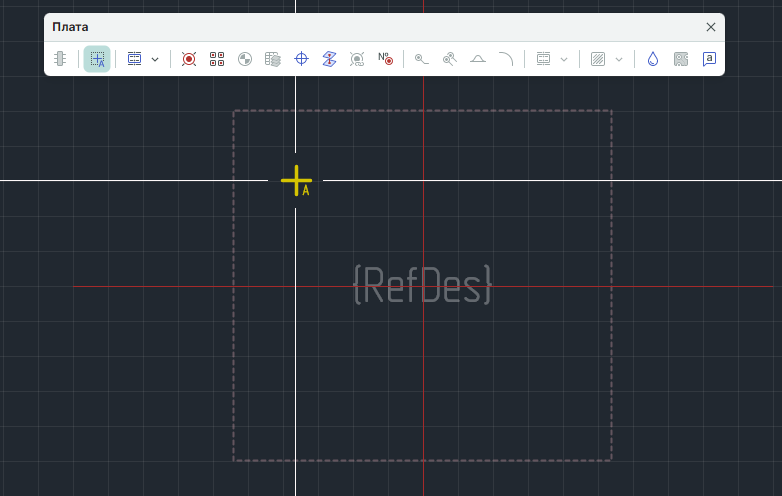Click the blue crosshair origin icon
This screenshot has height=496, width=782.
301,59
